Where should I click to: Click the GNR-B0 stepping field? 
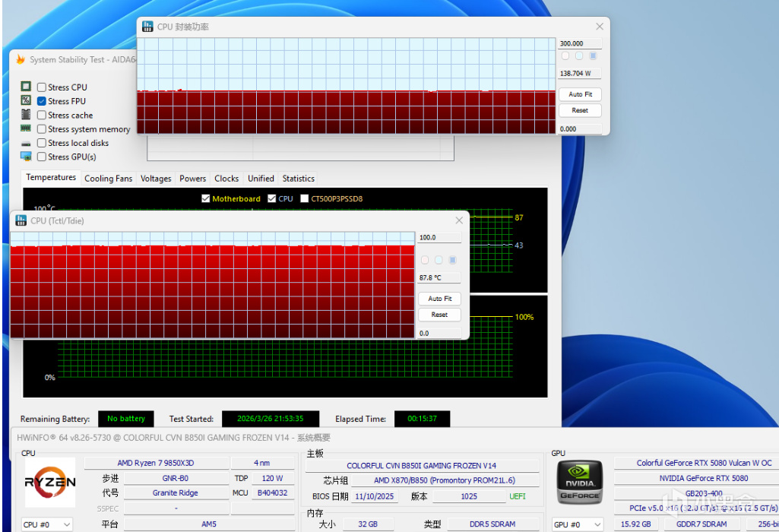pos(176,478)
